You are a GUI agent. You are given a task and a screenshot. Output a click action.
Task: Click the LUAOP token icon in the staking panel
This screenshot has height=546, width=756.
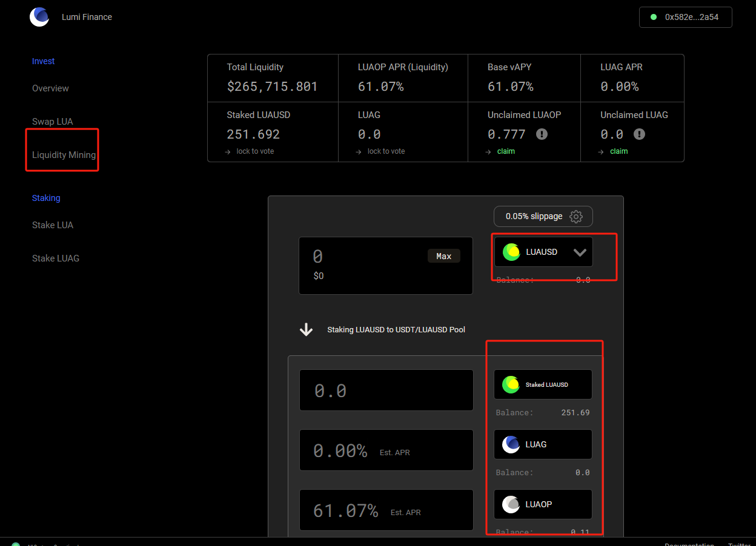pyautogui.click(x=511, y=504)
